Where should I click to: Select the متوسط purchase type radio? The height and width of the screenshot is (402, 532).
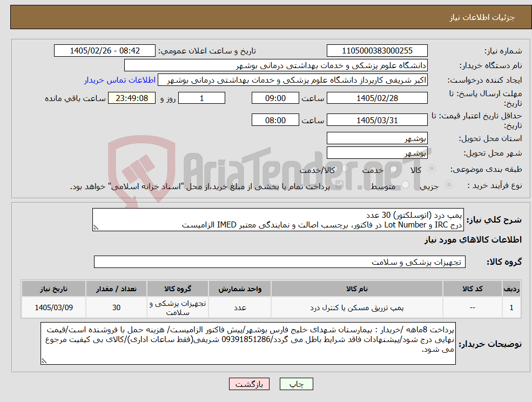[405, 185]
